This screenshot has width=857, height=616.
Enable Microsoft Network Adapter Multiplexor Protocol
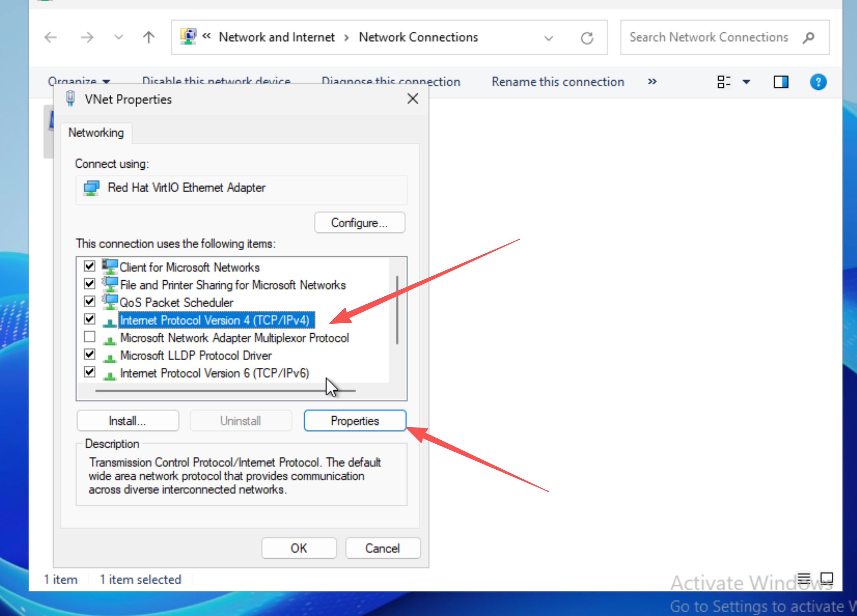click(x=89, y=336)
